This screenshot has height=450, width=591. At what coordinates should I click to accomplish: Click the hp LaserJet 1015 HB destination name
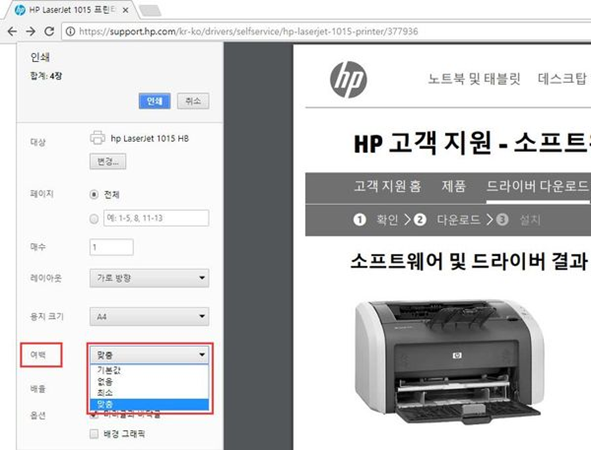150,138
